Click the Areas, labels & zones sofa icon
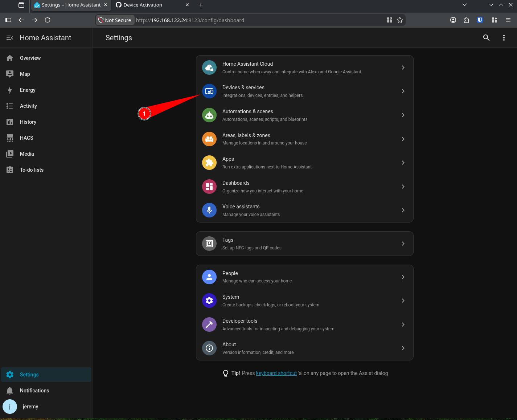The width and height of the screenshot is (517, 420). (x=209, y=139)
